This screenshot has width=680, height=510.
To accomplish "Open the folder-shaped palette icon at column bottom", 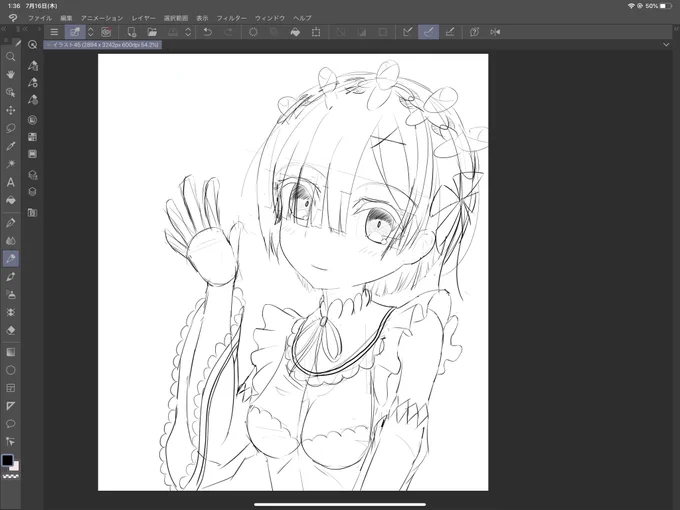I will 33,212.
